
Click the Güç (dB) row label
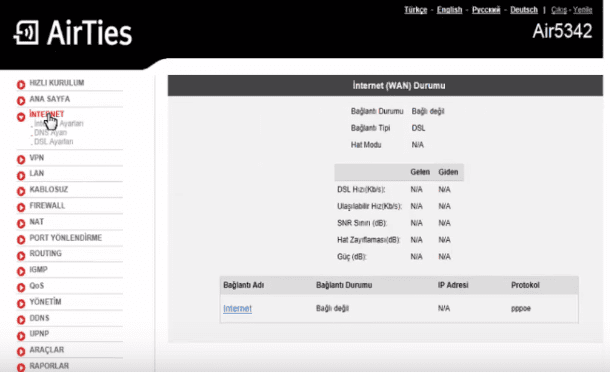[351, 257]
